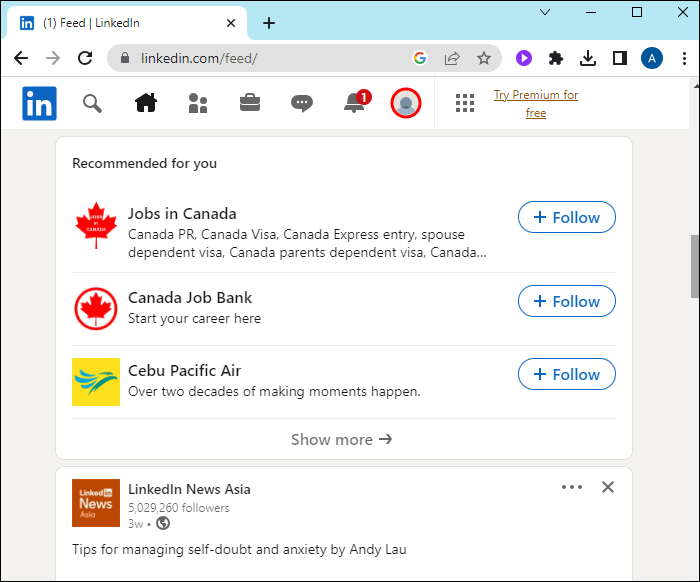Open Jobs briefcase icon
700x582 pixels.
click(x=250, y=103)
